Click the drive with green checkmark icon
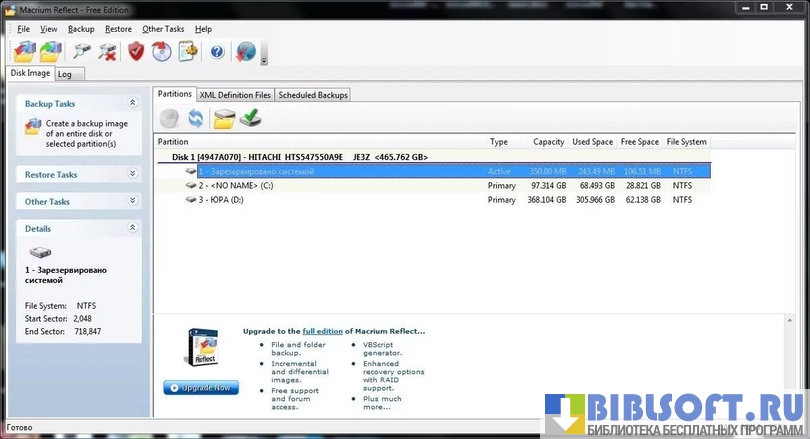 (251, 119)
